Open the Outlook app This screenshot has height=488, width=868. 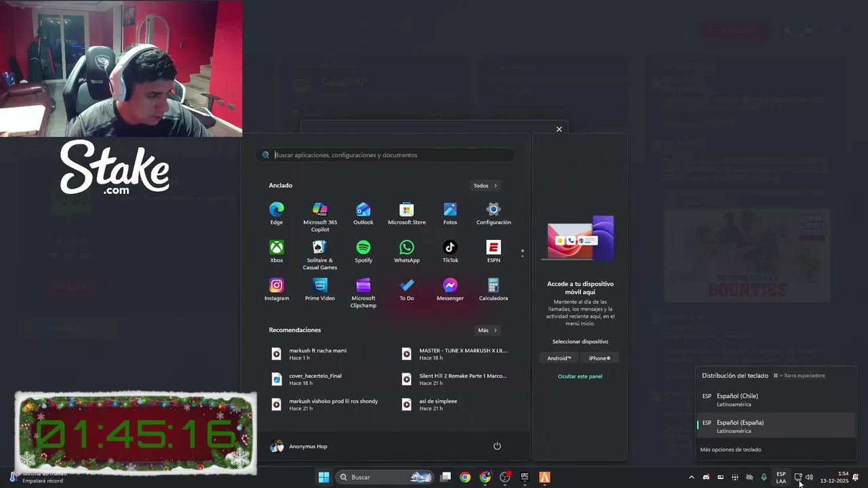[363, 213]
